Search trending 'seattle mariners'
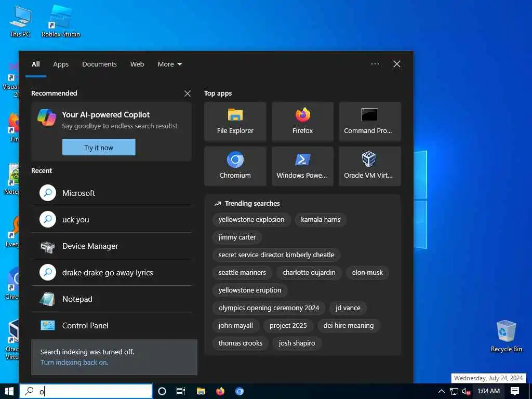532x399 pixels. tap(242, 272)
